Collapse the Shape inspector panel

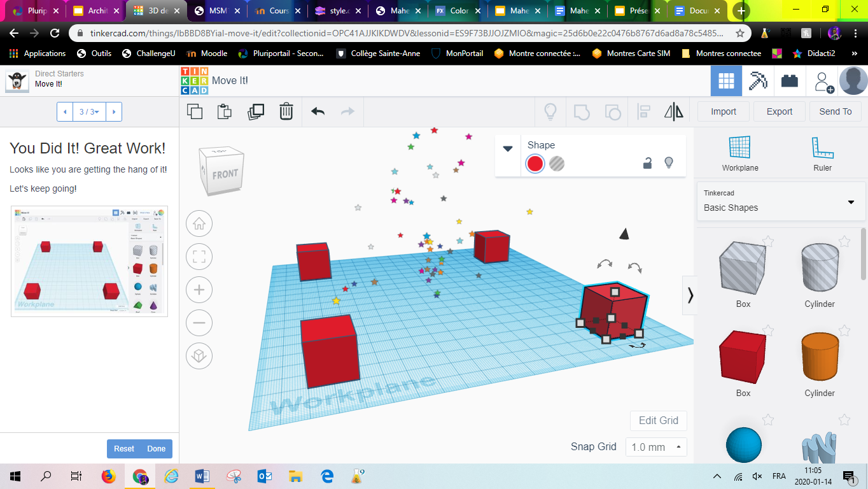[507, 149]
